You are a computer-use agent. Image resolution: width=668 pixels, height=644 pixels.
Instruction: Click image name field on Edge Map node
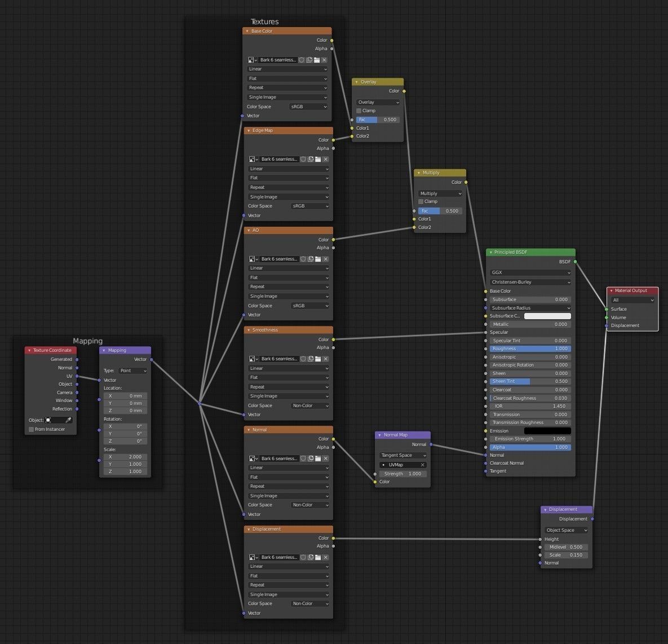click(280, 160)
